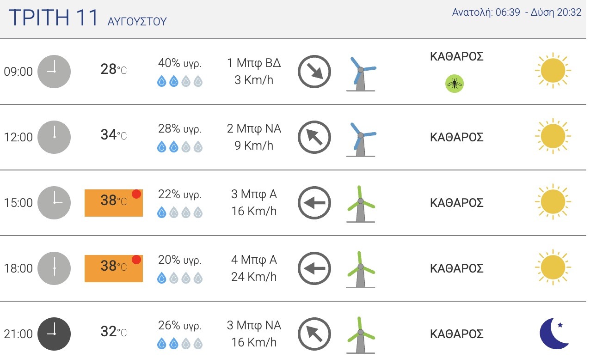Click the left-pointing wind arrow at 18:00
This screenshot has height=364, width=590.
pos(314,268)
